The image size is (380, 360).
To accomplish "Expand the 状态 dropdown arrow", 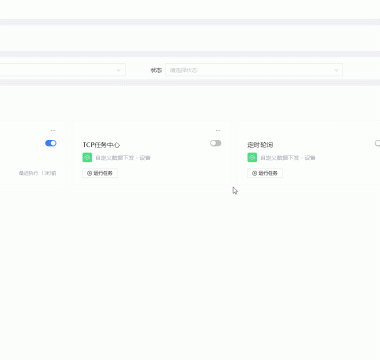I will 336,70.
